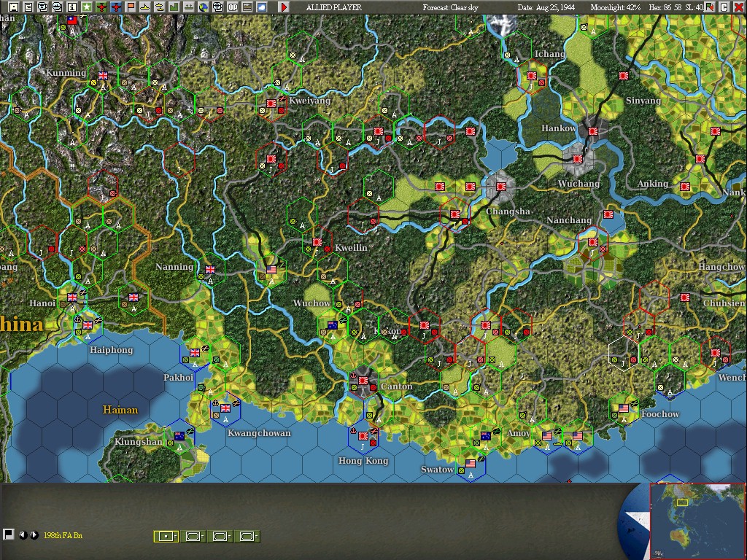747x560 pixels.
Task: Click the orange flag icon
Action: [131, 7]
